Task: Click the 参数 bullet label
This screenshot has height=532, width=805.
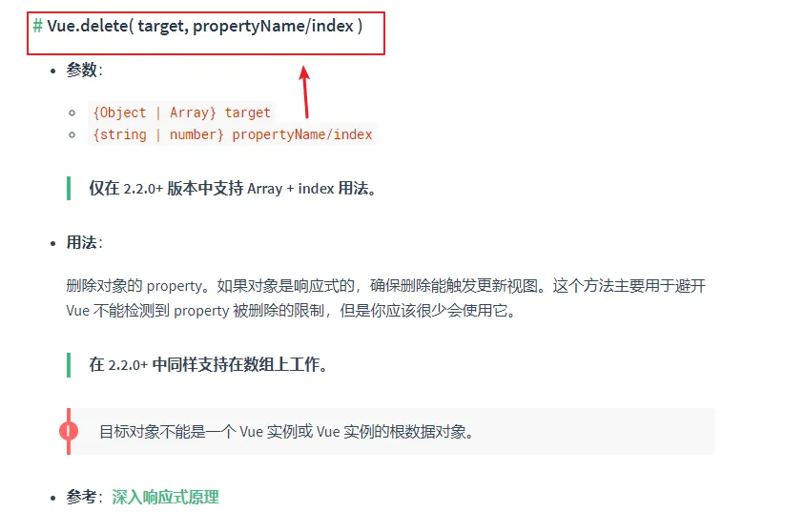Action: tap(84, 70)
